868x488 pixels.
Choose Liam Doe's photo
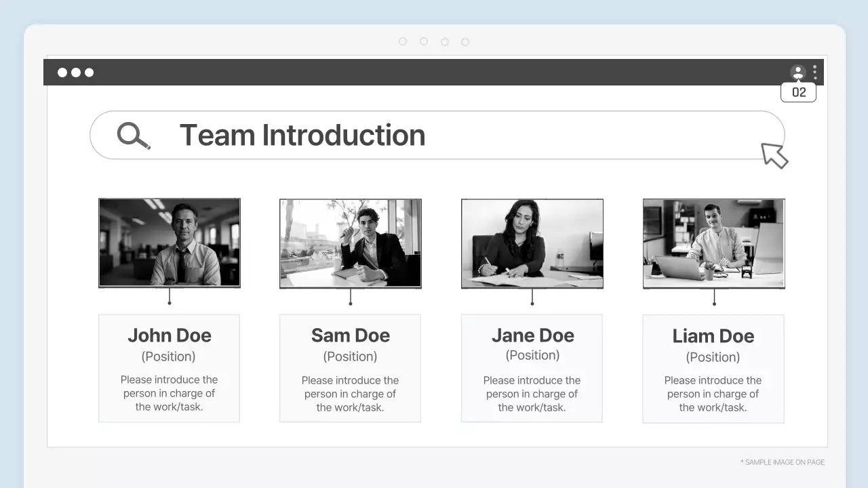point(713,243)
